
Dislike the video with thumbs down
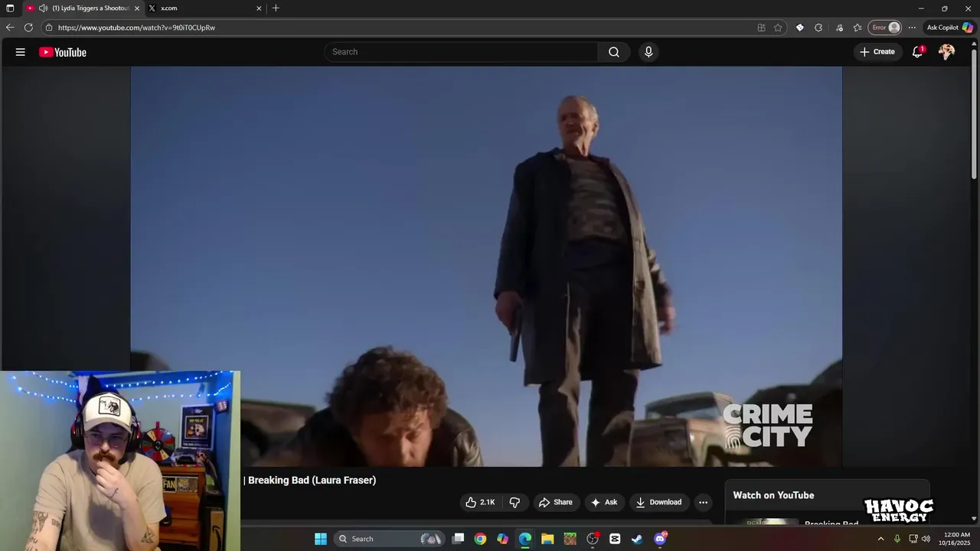coord(514,502)
